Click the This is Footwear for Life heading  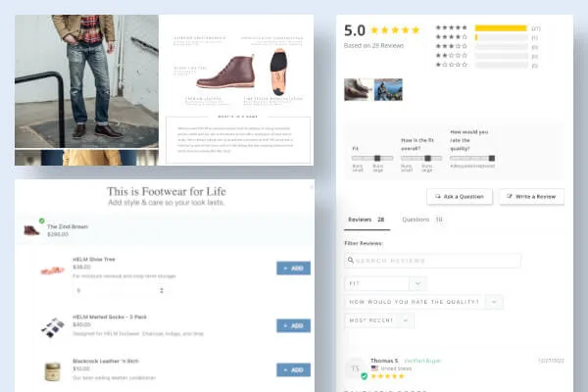[167, 191]
